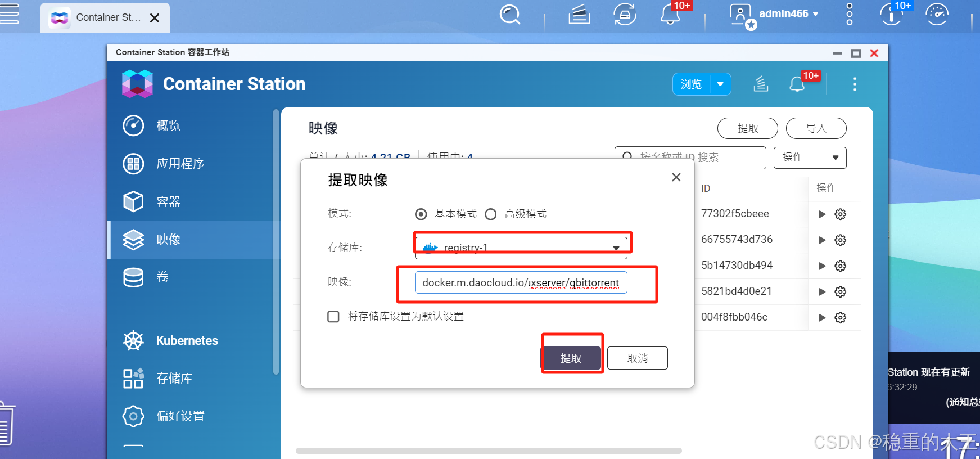Close the Container Station taskbar tab
The image size is (980, 459).
pyautogui.click(x=155, y=18)
